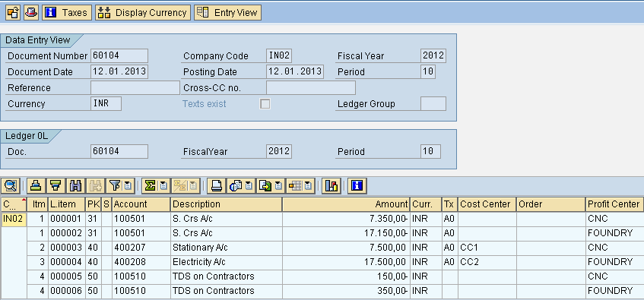Click the Document Number field 60104

[x=119, y=55]
